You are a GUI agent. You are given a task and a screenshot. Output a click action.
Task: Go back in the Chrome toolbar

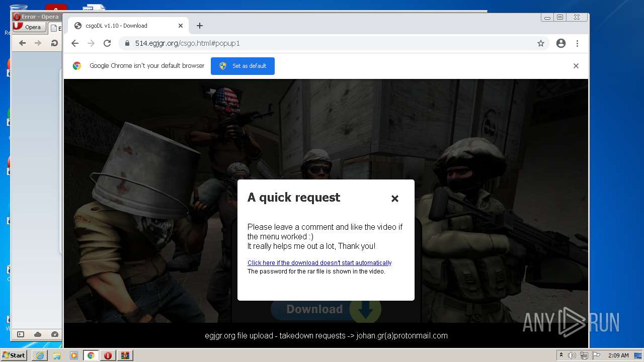coord(75,43)
